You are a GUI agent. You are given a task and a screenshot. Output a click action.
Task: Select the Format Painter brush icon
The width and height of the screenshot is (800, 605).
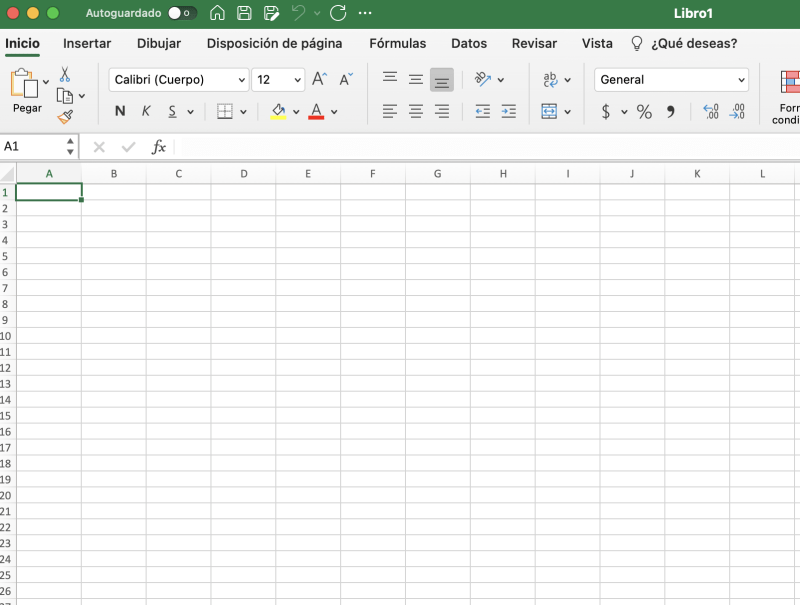coord(65,117)
